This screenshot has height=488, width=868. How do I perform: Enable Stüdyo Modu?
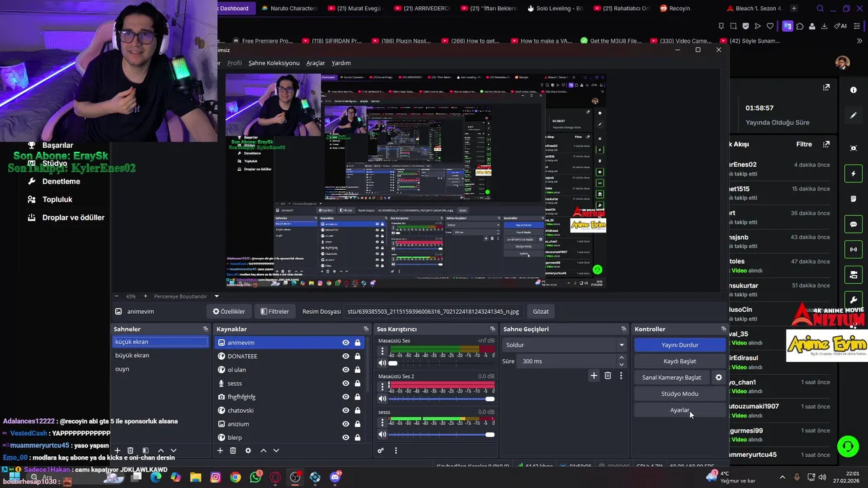click(x=679, y=394)
